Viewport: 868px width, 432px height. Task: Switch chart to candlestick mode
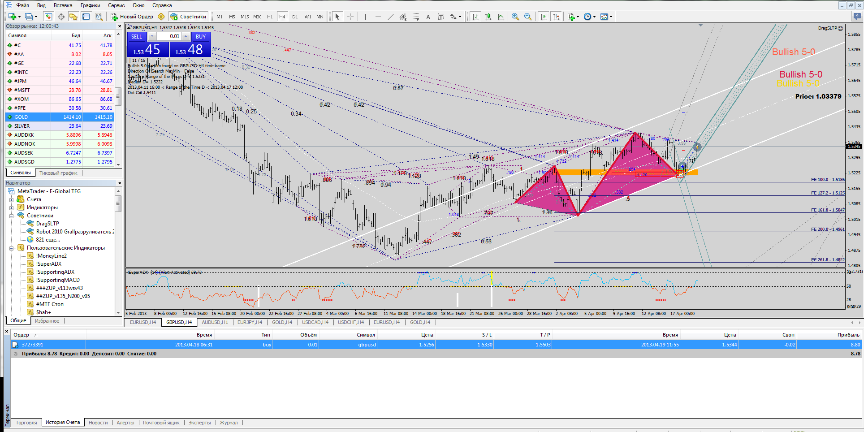488,17
